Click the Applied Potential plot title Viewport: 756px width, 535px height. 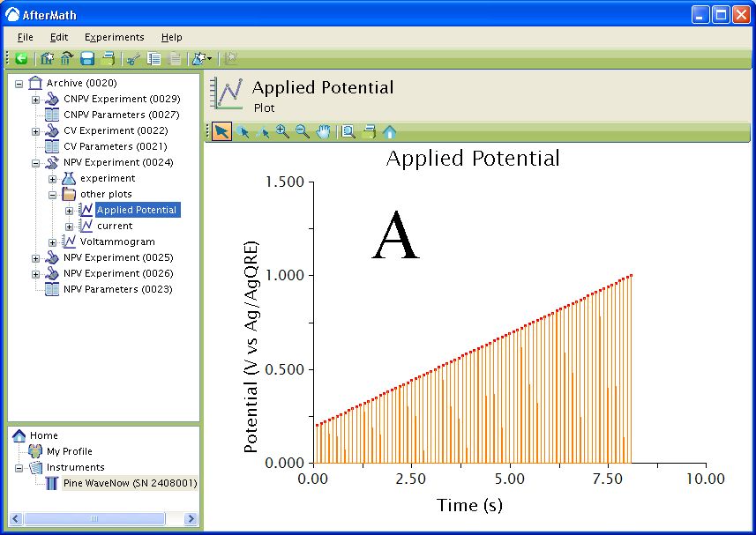(x=473, y=159)
